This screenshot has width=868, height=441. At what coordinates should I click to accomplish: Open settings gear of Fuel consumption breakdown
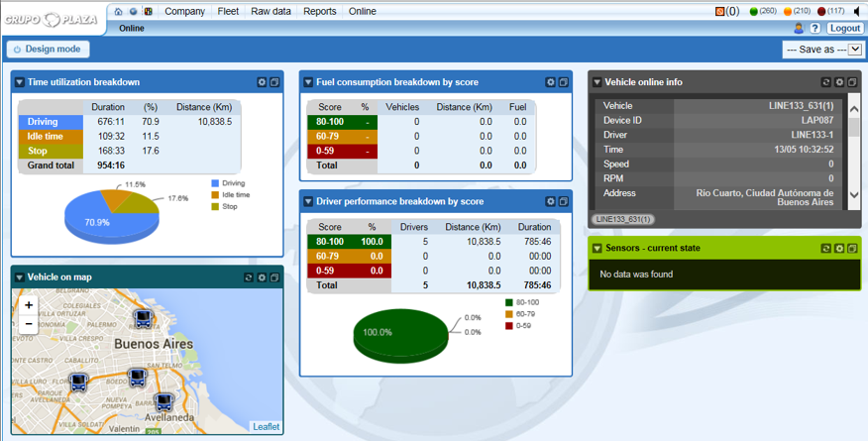(550, 82)
